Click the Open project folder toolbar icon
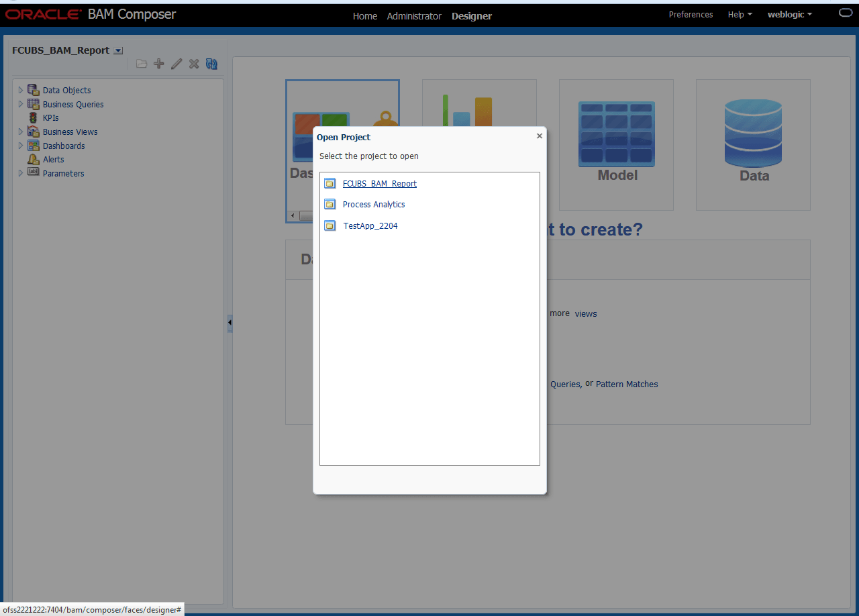 (142, 64)
